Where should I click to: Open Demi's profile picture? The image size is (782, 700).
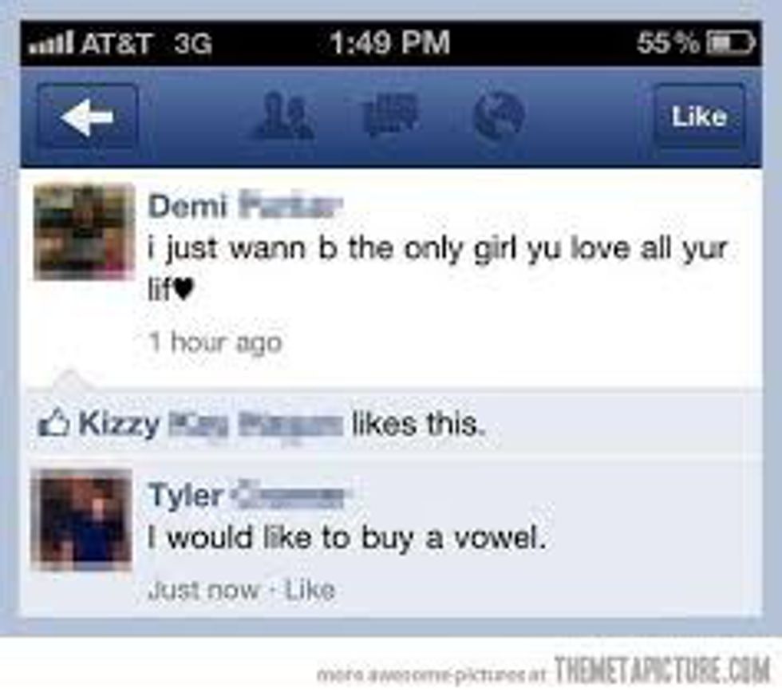84,231
